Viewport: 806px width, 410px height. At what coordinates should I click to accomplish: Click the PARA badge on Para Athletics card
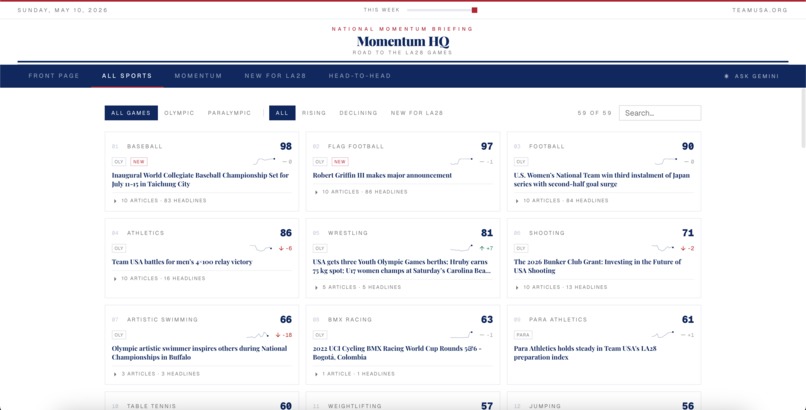(x=523, y=335)
